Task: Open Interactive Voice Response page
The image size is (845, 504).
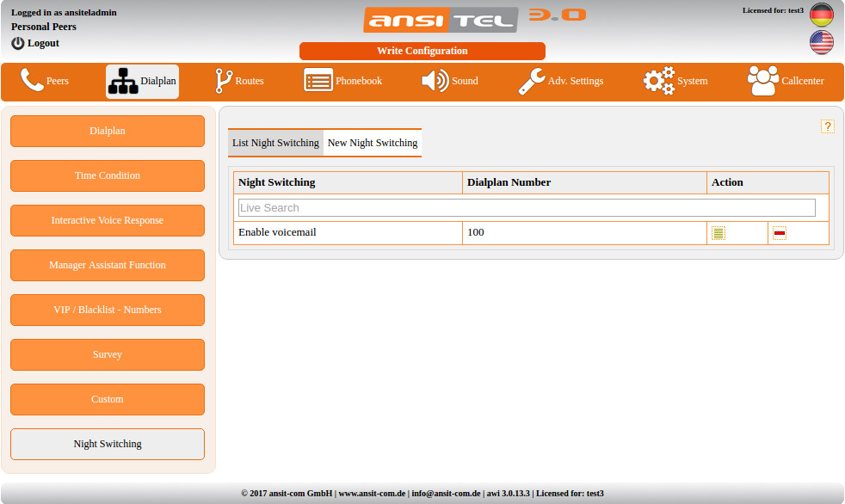Action: click(x=108, y=220)
